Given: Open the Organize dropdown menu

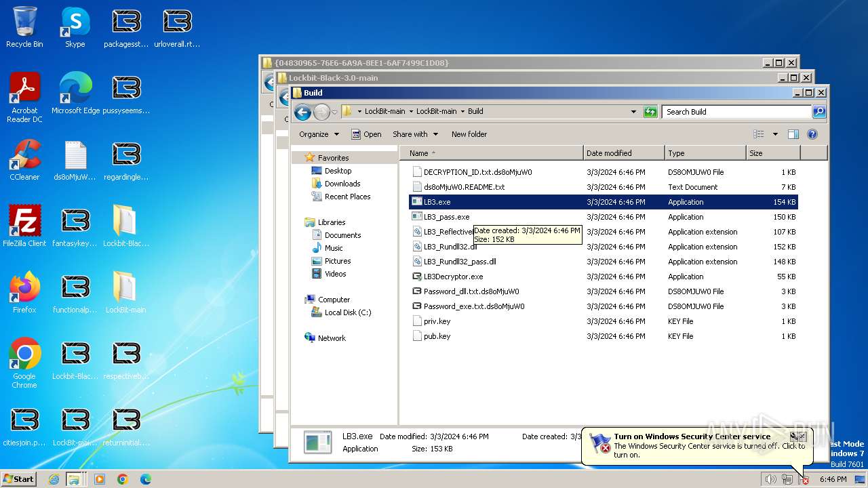Looking at the screenshot, I should [x=319, y=134].
